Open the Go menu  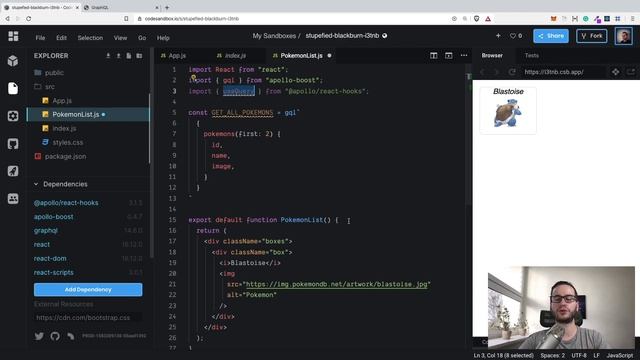point(142,38)
